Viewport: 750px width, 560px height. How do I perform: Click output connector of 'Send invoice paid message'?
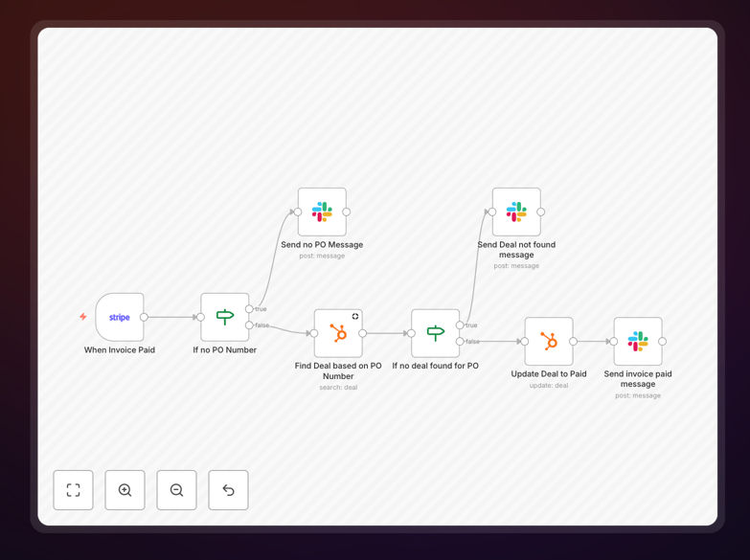pos(663,342)
